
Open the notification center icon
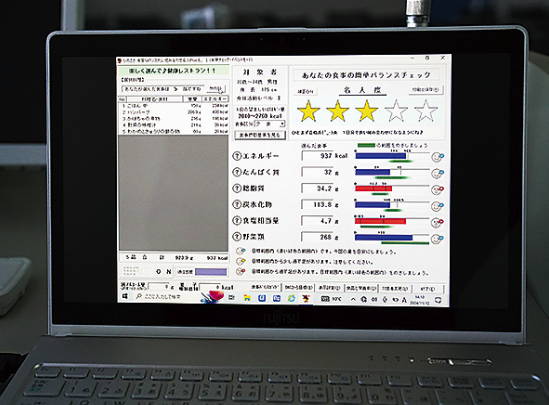[x=438, y=300]
